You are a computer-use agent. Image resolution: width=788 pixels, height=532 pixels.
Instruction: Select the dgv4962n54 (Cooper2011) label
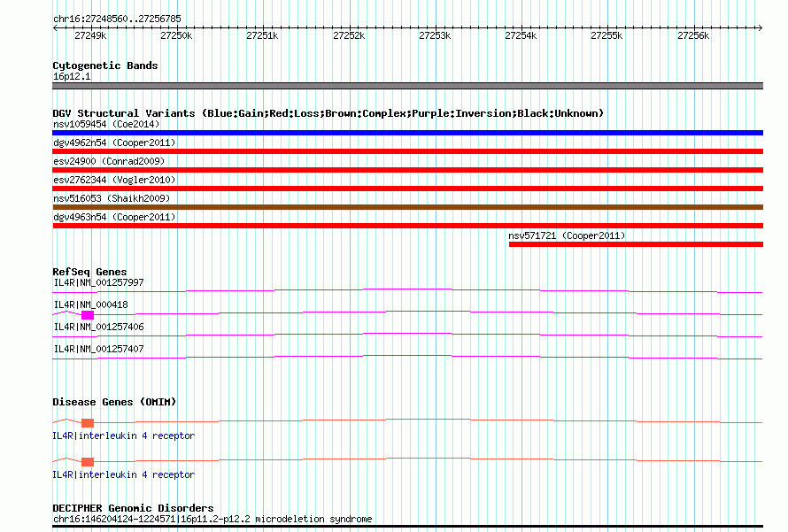coord(114,143)
